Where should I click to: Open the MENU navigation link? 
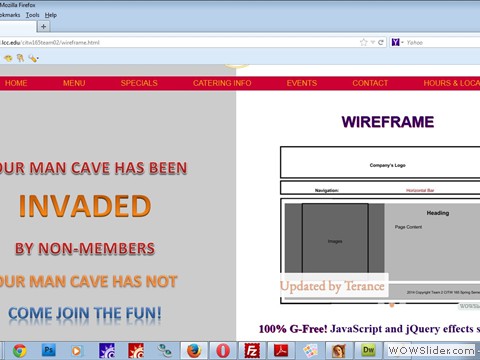[x=74, y=83]
